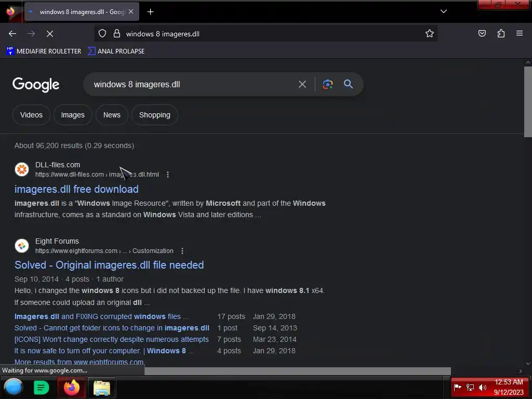
Task: Click the Eight Forums site name
Action: (x=57, y=241)
